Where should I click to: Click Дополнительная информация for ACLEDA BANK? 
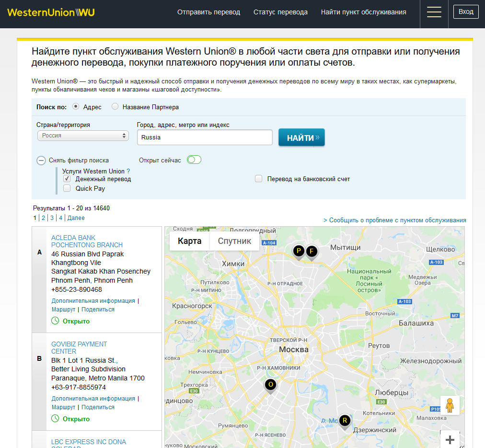pyautogui.click(x=93, y=301)
